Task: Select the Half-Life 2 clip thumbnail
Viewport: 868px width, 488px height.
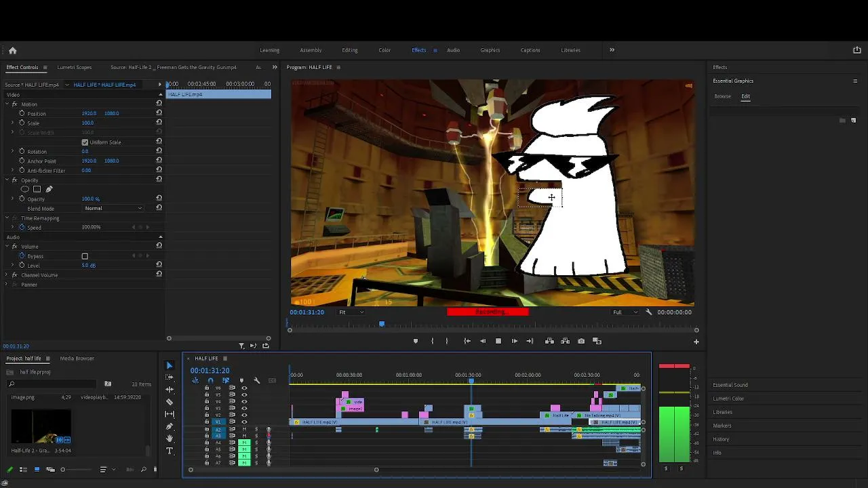Action: click(41, 427)
